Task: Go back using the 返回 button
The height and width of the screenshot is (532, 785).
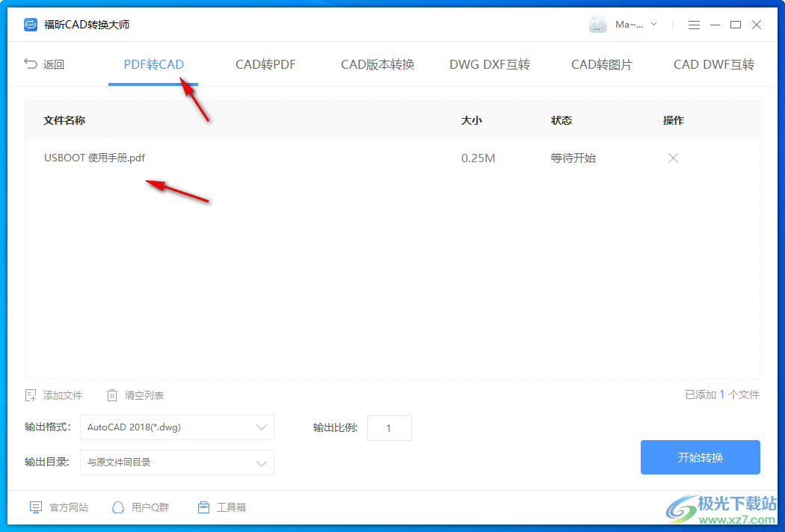Action: click(44, 64)
